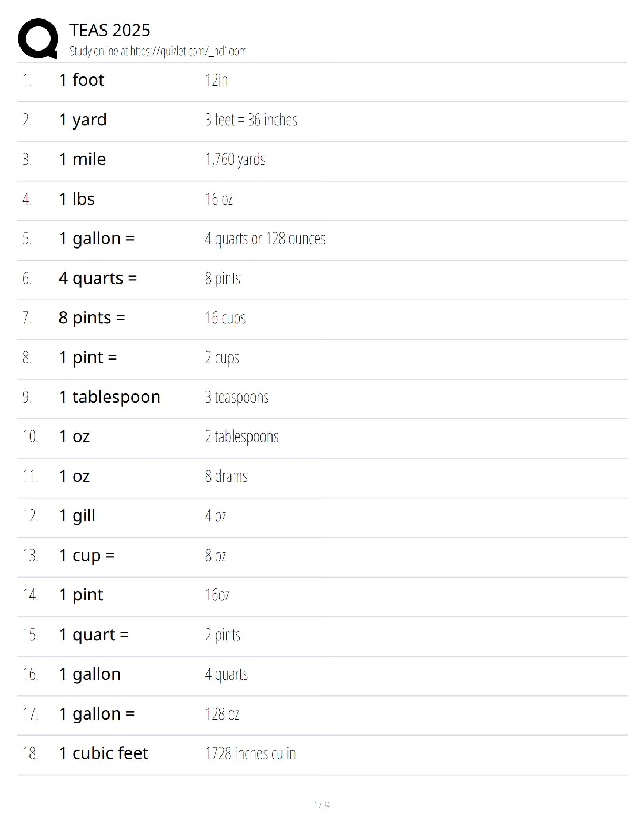The image size is (644, 834).
Task: Click definition "4 quarts or 128 ounces"
Action: tap(265, 239)
